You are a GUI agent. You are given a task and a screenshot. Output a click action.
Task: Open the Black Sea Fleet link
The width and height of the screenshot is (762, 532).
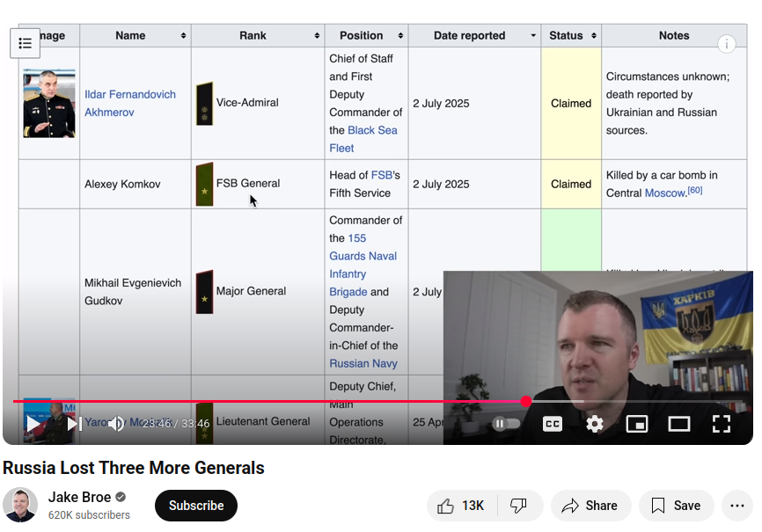[363, 139]
